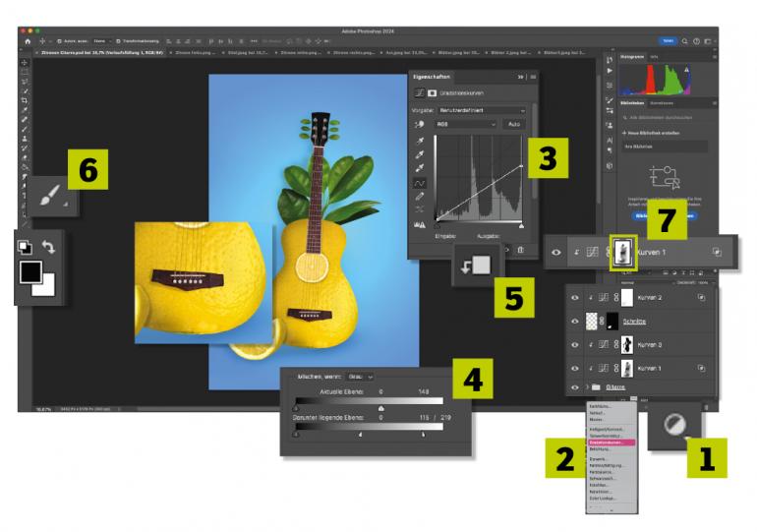The height and width of the screenshot is (532, 757).
Task: Set white point with curves eyedropper
Action: coord(420,168)
